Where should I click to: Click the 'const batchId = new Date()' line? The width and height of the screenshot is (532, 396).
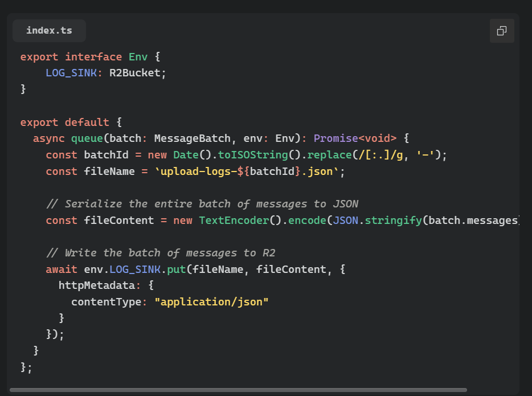click(246, 155)
